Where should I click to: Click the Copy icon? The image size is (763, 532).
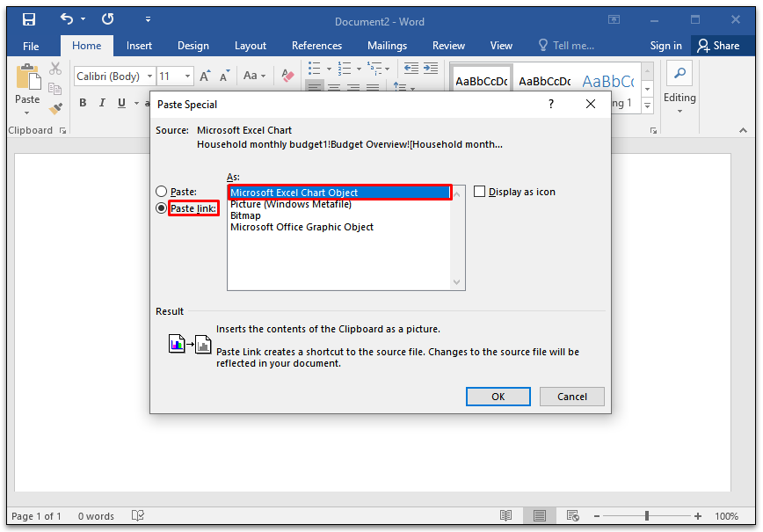coord(55,89)
